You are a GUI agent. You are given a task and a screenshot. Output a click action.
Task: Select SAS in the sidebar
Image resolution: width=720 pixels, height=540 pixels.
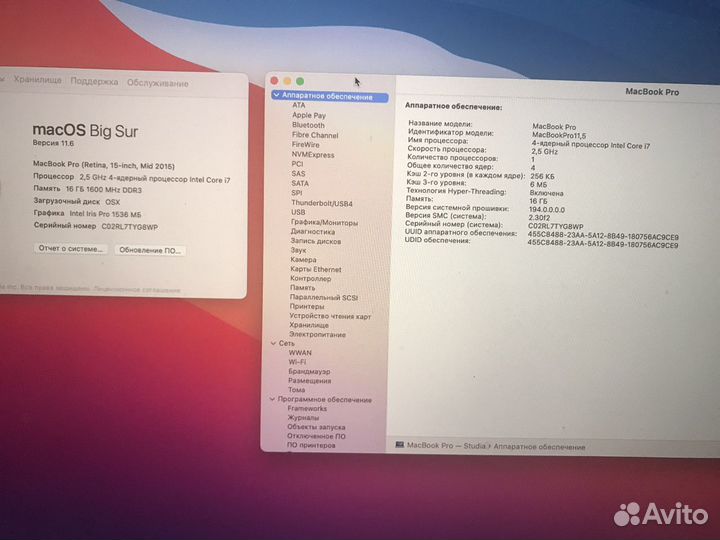click(x=298, y=174)
